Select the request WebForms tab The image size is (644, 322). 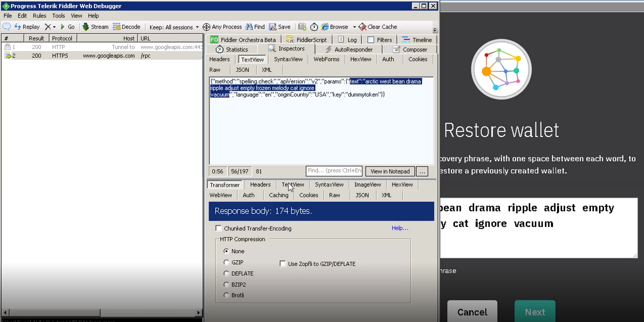pyautogui.click(x=326, y=59)
